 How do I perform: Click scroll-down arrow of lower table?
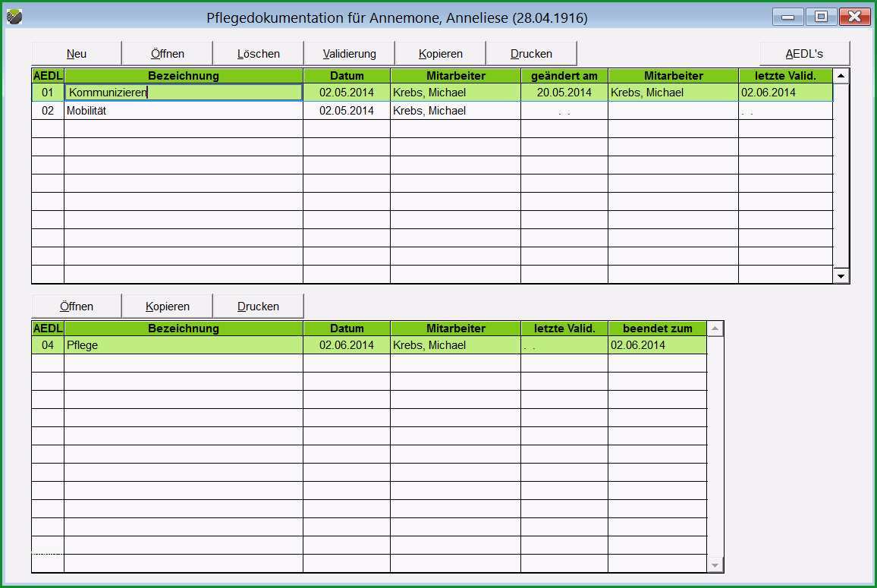click(x=715, y=565)
